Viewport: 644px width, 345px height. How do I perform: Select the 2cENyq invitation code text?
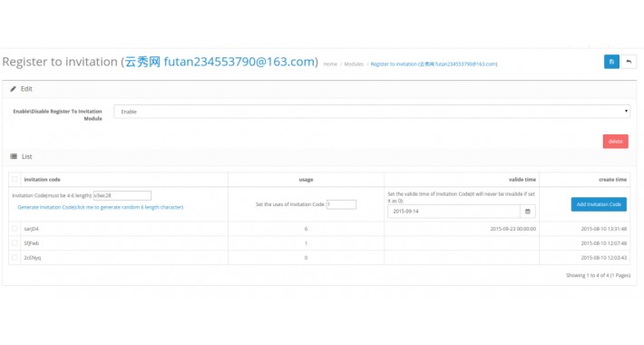pyautogui.click(x=33, y=258)
